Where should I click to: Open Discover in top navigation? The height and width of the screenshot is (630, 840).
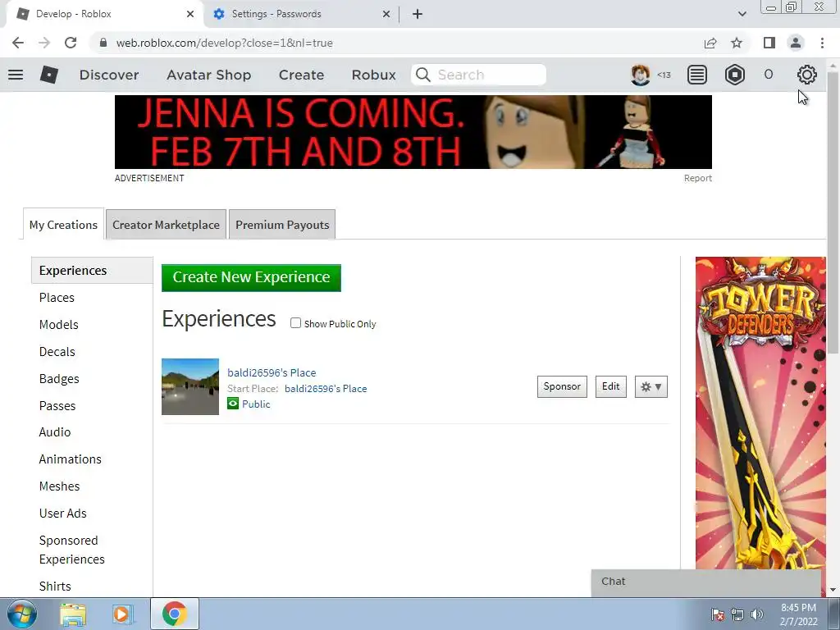pyautogui.click(x=109, y=75)
